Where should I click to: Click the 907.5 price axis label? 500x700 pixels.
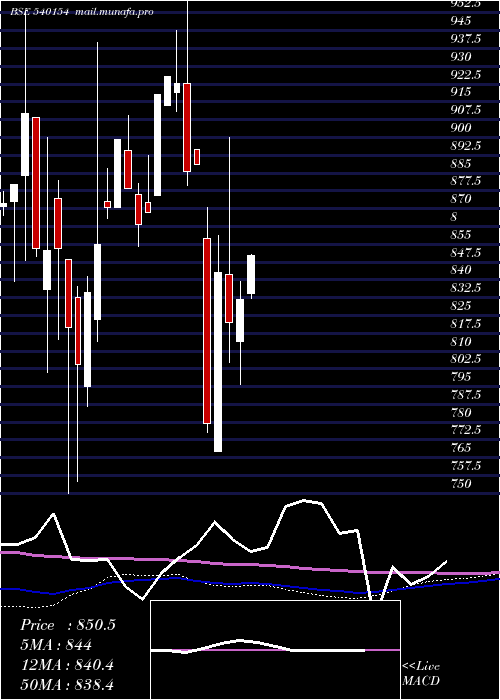[x=466, y=110]
